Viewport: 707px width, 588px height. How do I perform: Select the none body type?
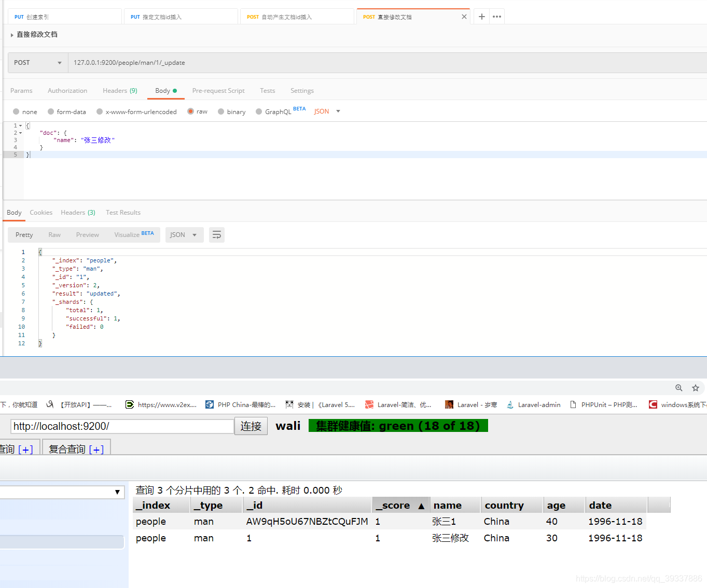pyautogui.click(x=25, y=111)
